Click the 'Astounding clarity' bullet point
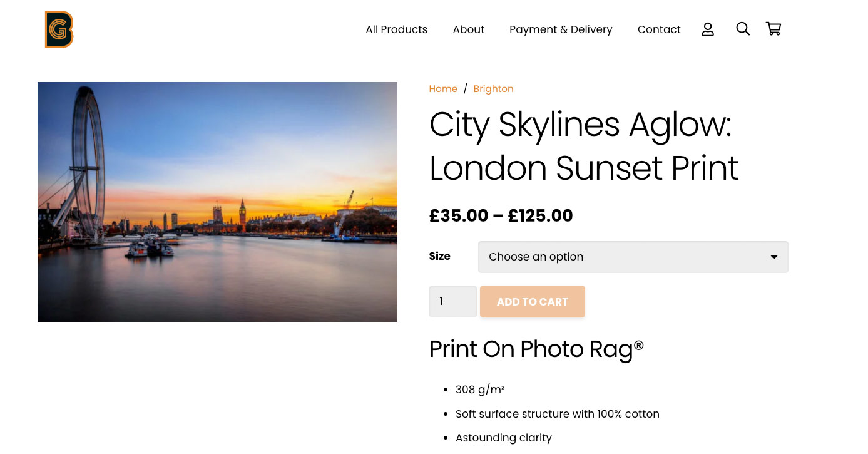868x454 pixels. [503, 438]
